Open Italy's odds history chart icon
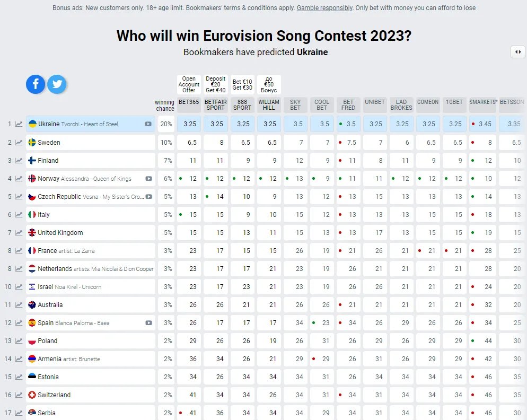This screenshot has width=527, height=420. coord(19,215)
